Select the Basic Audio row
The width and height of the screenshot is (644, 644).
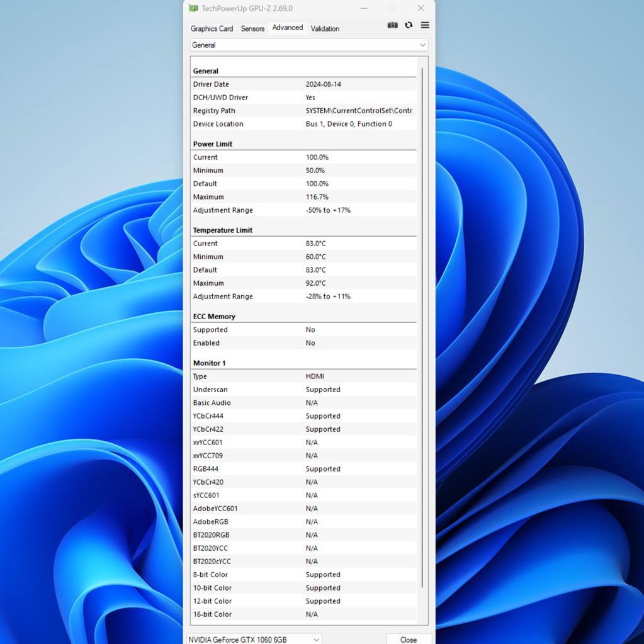[x=304, y=402]
